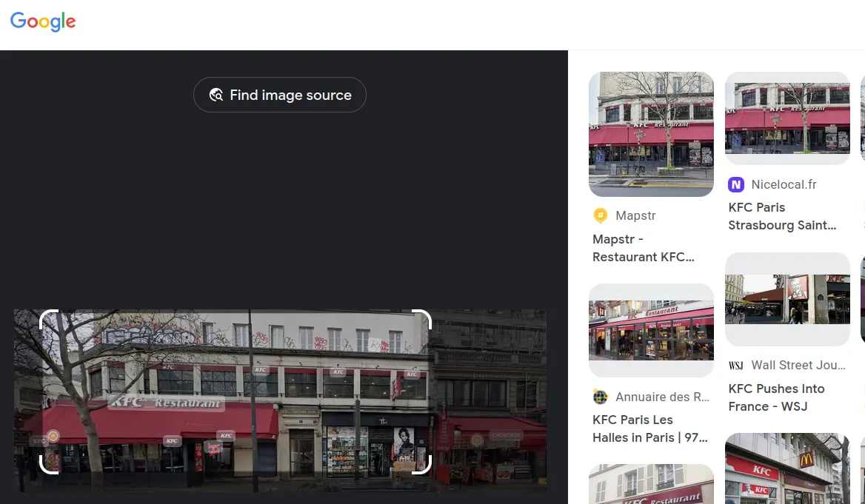Select the bottom-right crop corner handle
The image size is (865, 504).
pyautogui.click(x=424, y=466)
